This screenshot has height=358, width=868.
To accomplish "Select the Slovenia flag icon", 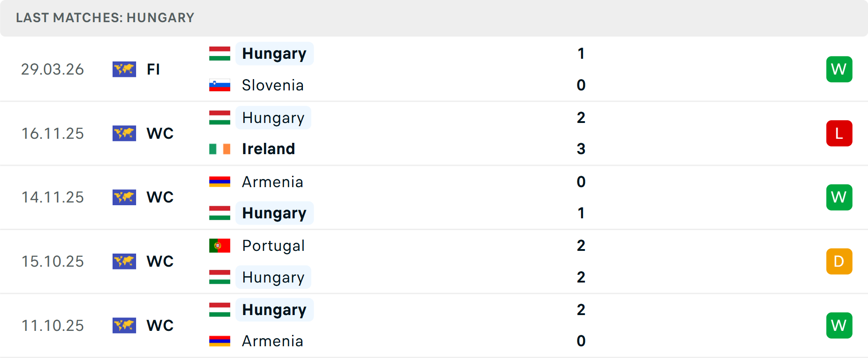I will pos(219,85).
